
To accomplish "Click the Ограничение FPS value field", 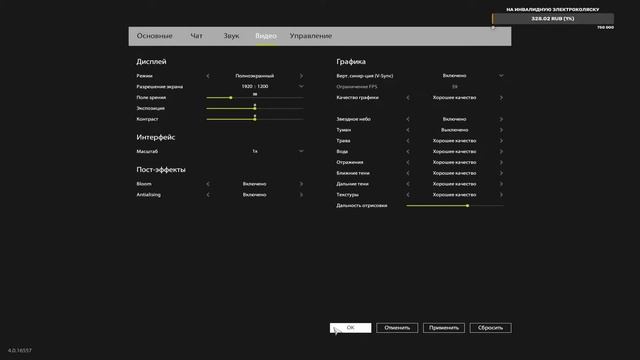I will point(455,87).
